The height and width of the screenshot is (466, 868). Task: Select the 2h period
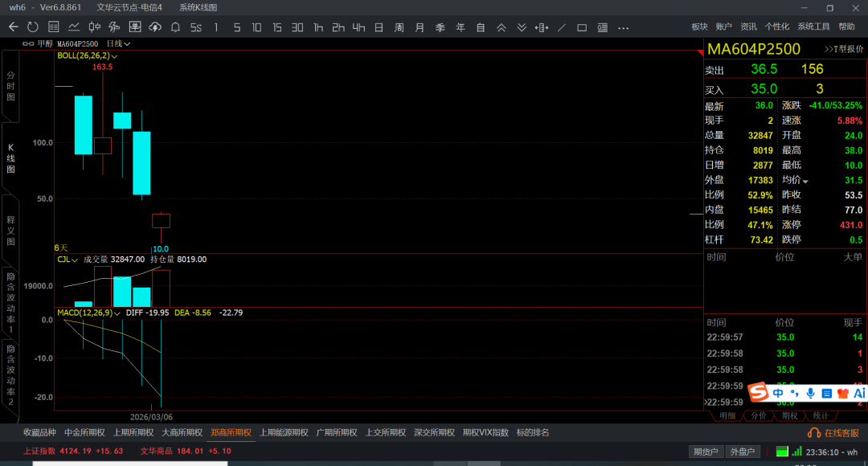(x=338, y=27)
